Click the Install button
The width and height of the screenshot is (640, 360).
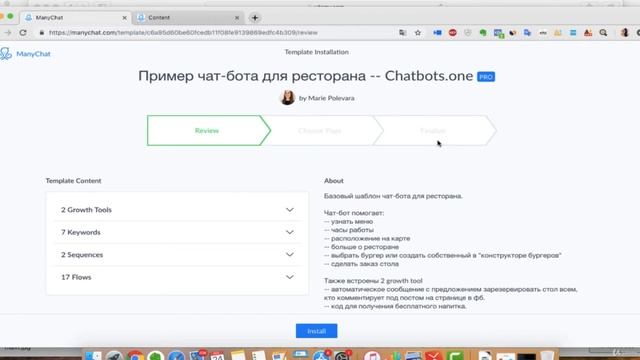click(316, 331)
